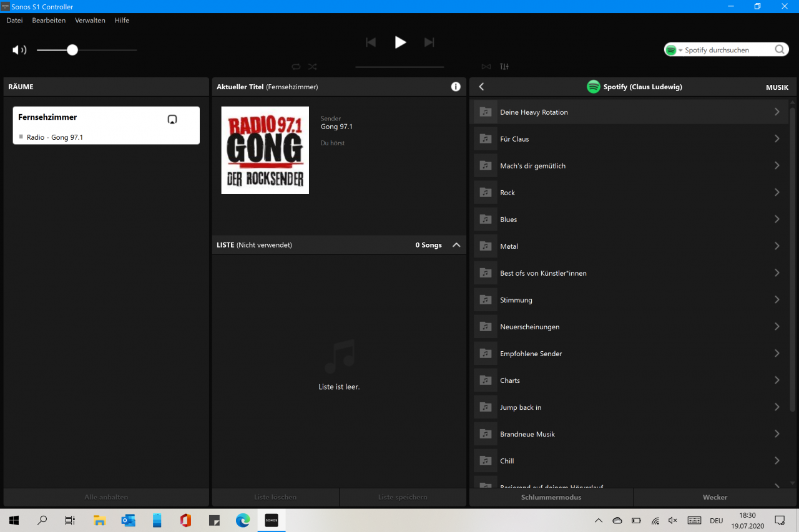Screen dimensions: 799x532
Task: Open Microsoft Edge from the taskbar
Action: tap(243, 520)
